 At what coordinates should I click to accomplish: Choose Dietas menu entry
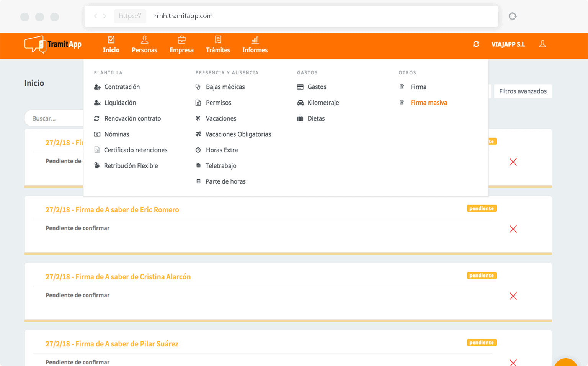pyautogui.click(x=316, y=118)
